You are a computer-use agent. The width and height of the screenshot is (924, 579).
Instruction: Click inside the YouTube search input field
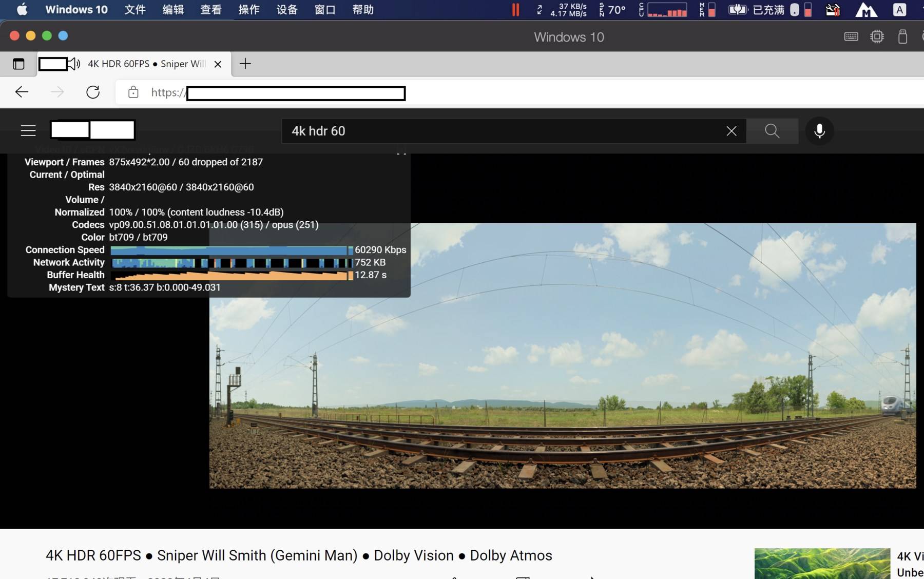pos(488,131)
